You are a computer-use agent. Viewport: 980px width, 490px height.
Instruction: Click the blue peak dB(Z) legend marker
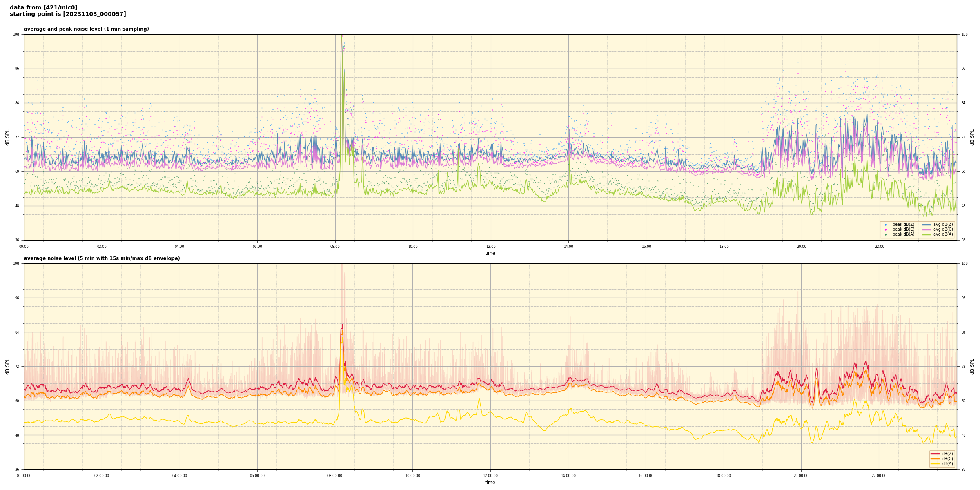point(886,225)
